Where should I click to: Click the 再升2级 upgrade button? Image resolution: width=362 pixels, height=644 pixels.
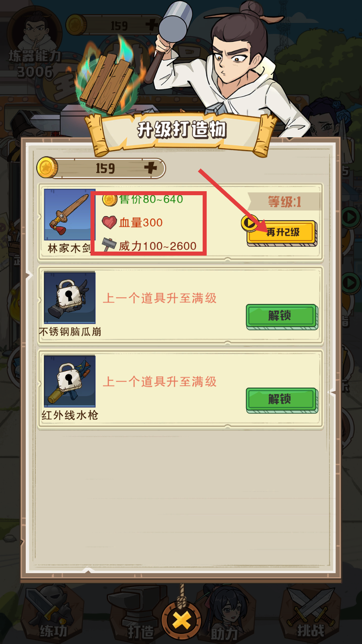click(282, 233)
